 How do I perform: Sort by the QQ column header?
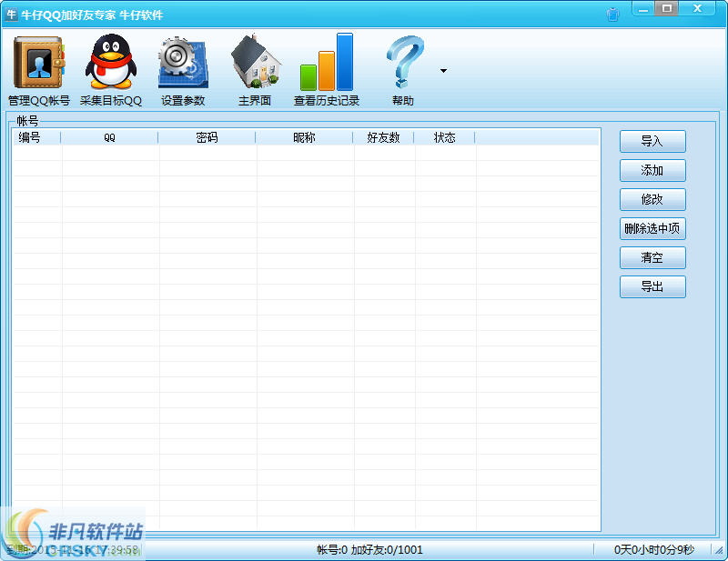point(109,137)
